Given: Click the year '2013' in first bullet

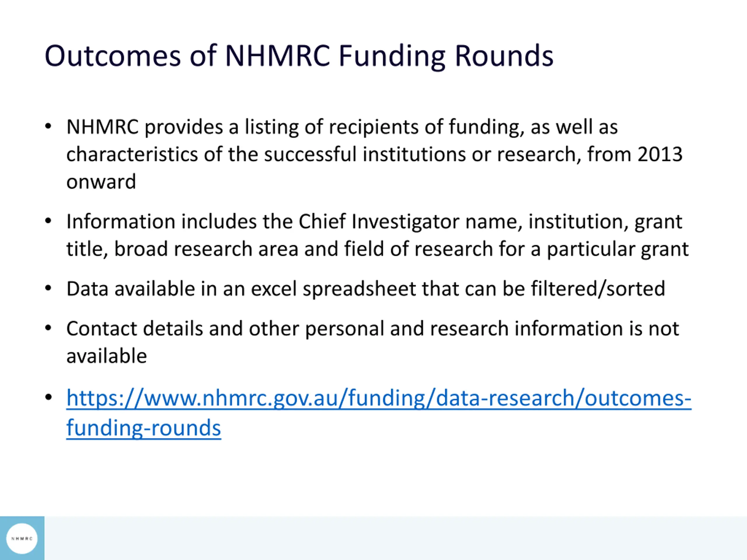Looking at the screenshot, I should 660,154.
